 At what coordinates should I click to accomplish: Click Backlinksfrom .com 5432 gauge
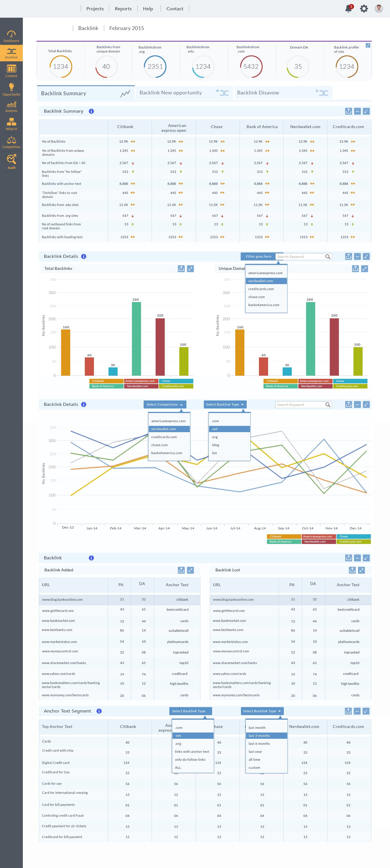251,66
